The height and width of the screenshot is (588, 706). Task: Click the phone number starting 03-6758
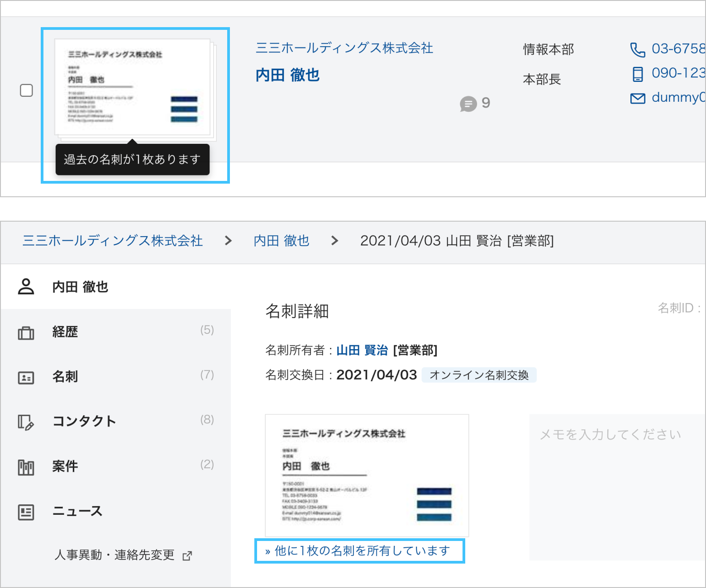tap(678, 48)
